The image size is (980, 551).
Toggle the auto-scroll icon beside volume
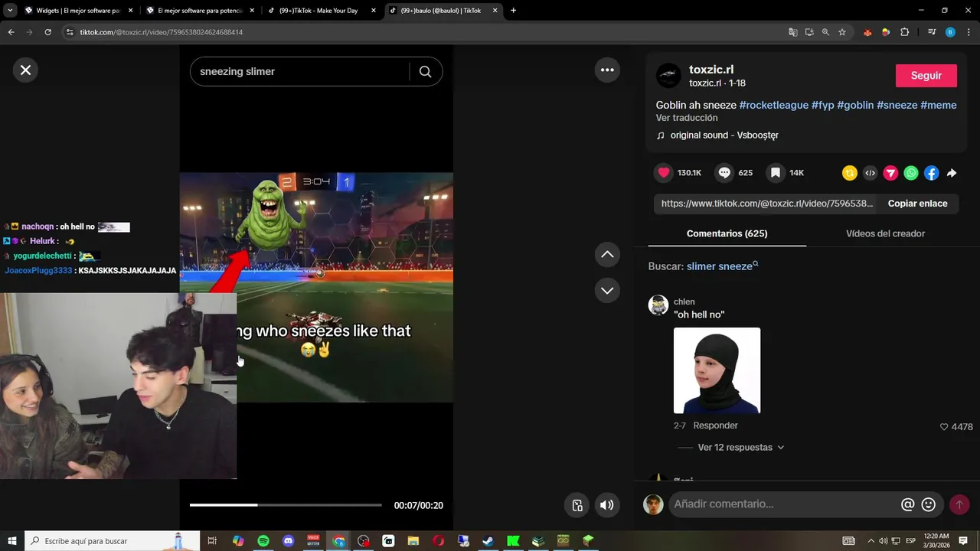coord(577,505)
